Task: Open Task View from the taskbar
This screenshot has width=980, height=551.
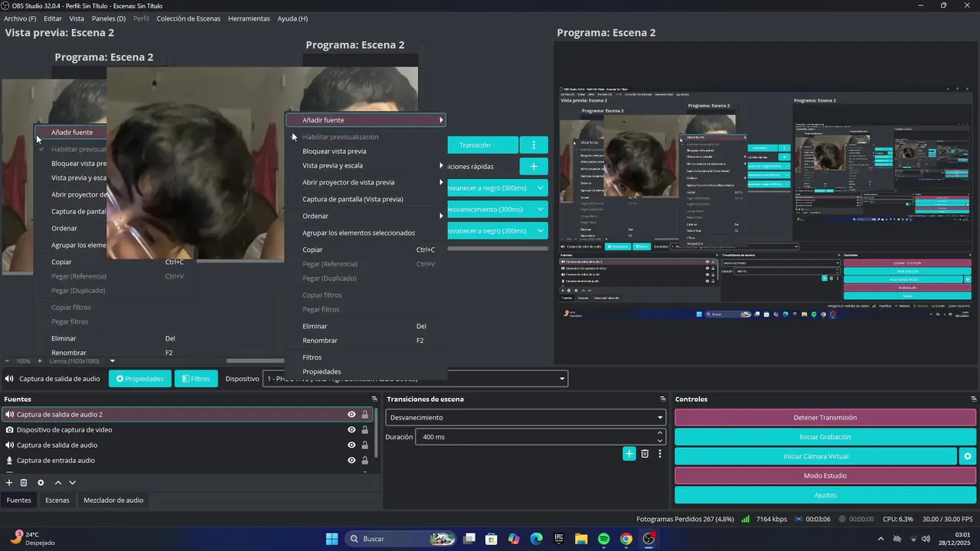Action: [x=469, y=539]
